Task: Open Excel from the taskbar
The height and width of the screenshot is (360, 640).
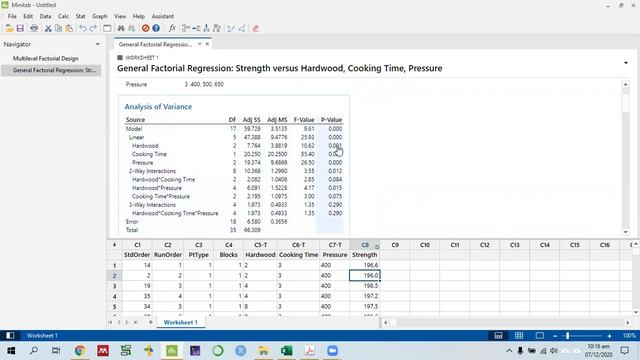Action: (287, 351)
